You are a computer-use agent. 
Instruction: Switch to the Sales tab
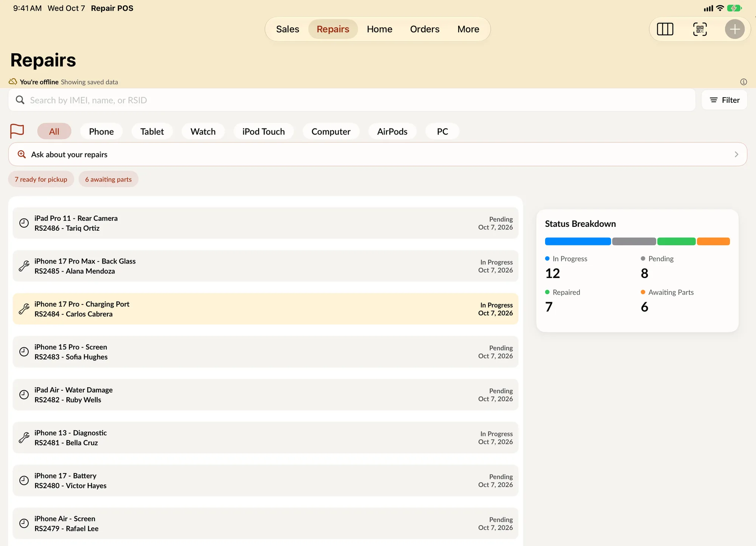pyautogui.click(x=287, y=29)
